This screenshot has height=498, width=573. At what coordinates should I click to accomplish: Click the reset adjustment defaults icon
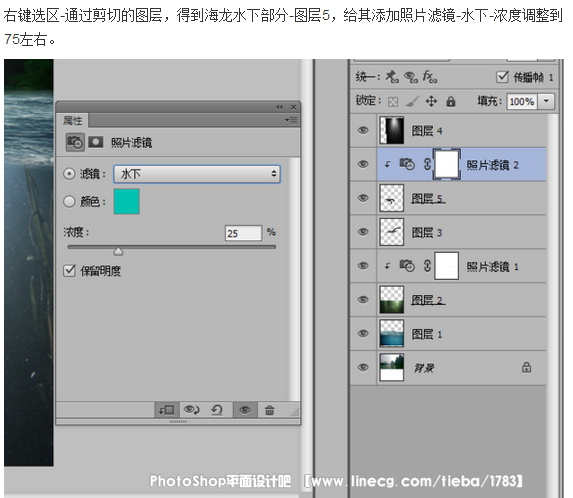[x=217, y=410]
